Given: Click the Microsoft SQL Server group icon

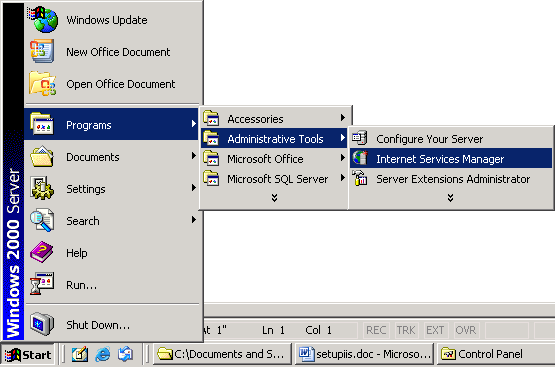Looking at the screenshot, I should (x=211, y=178).
